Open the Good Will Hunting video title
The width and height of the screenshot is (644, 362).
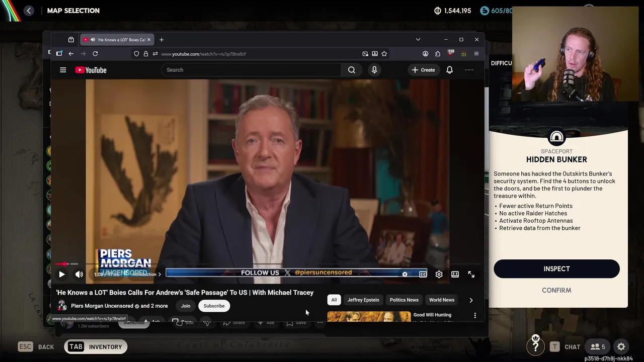click(432, 315)
